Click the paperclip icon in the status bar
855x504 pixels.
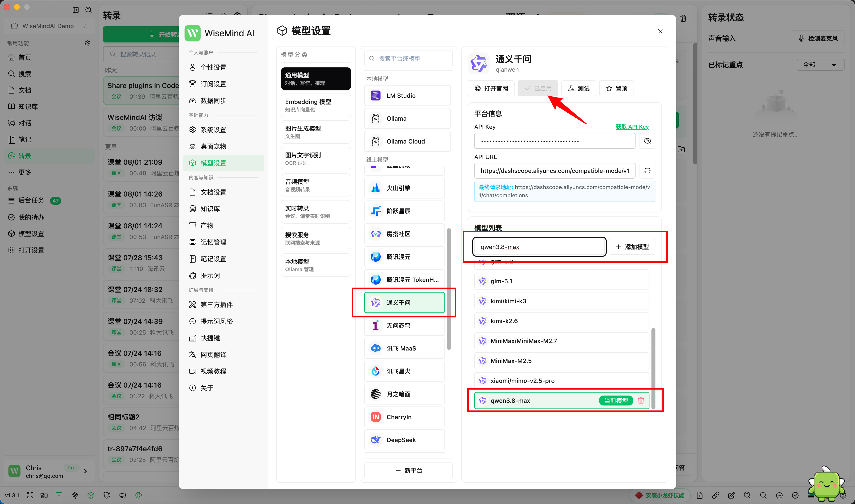[x=75, y=495]
